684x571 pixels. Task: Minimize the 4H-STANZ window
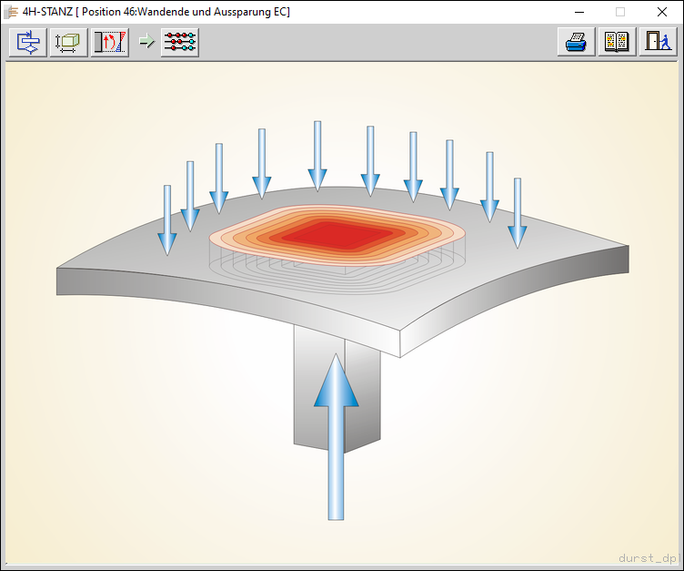point(577,11)
